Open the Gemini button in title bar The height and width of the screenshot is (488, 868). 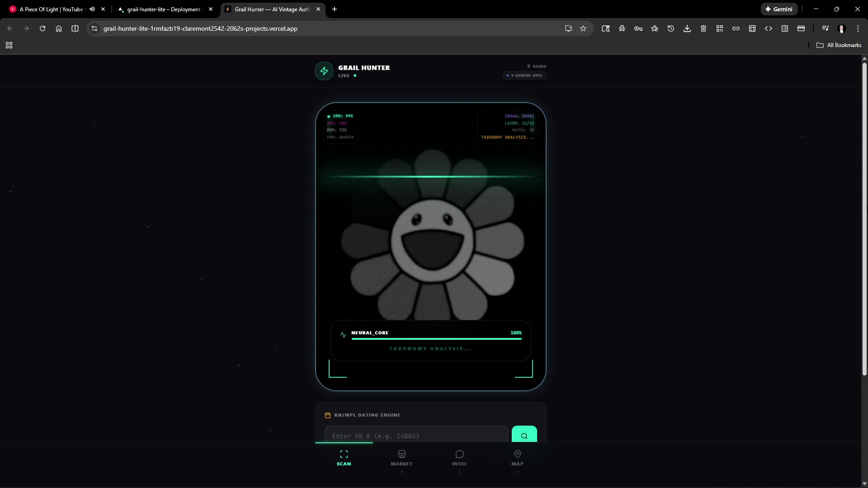[x=779, y=9]
